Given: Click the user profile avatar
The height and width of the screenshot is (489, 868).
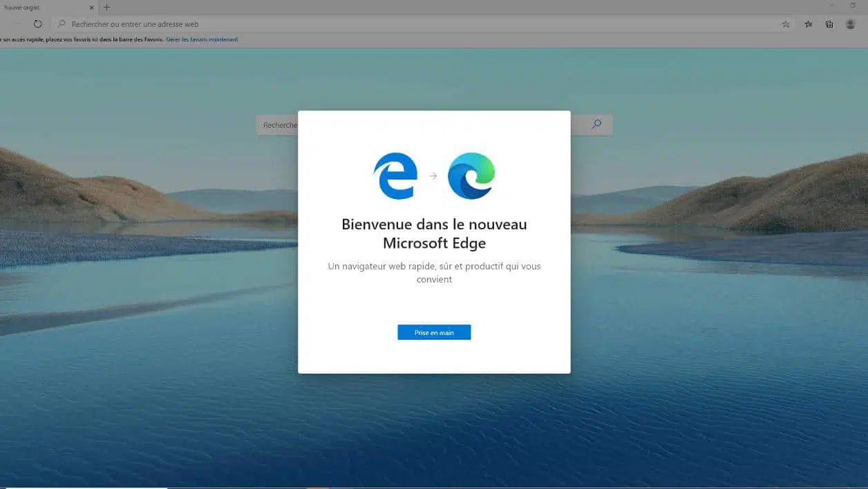Looking at the screenshot, I should coord(851,23).
